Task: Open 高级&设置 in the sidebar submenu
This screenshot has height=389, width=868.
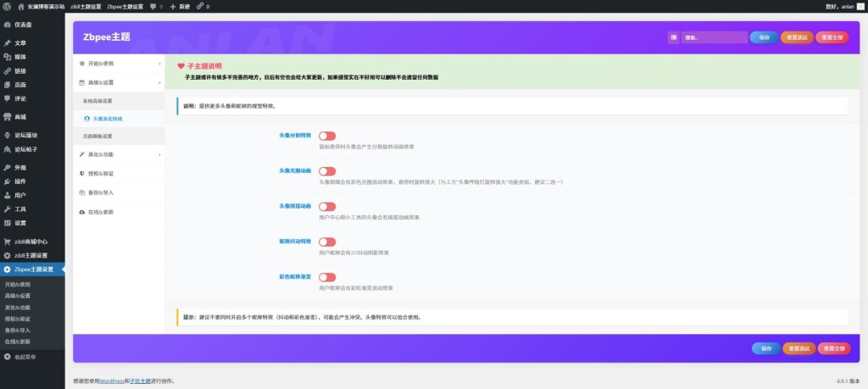Action: coord(18,296)
